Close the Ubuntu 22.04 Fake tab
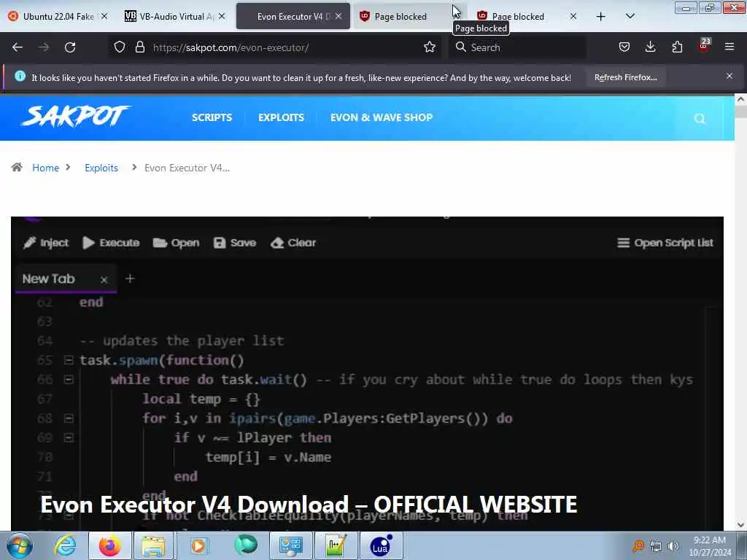747x560 pixels. point(104,16)
